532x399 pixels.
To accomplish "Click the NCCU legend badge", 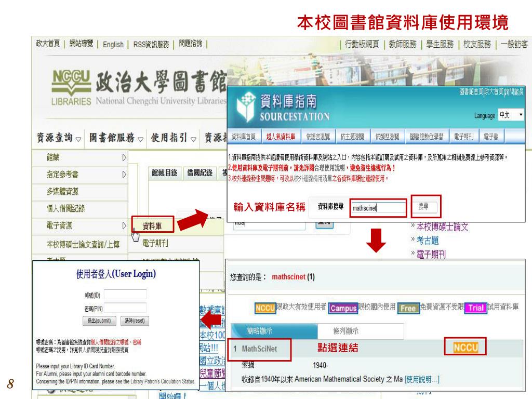I will [x=265, y=308].
